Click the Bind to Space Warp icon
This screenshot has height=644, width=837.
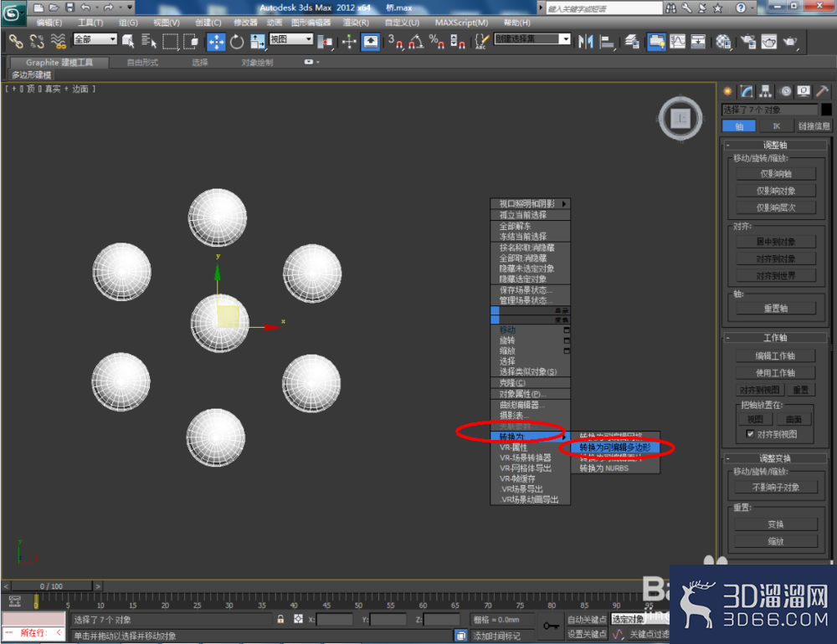[58, 41]
